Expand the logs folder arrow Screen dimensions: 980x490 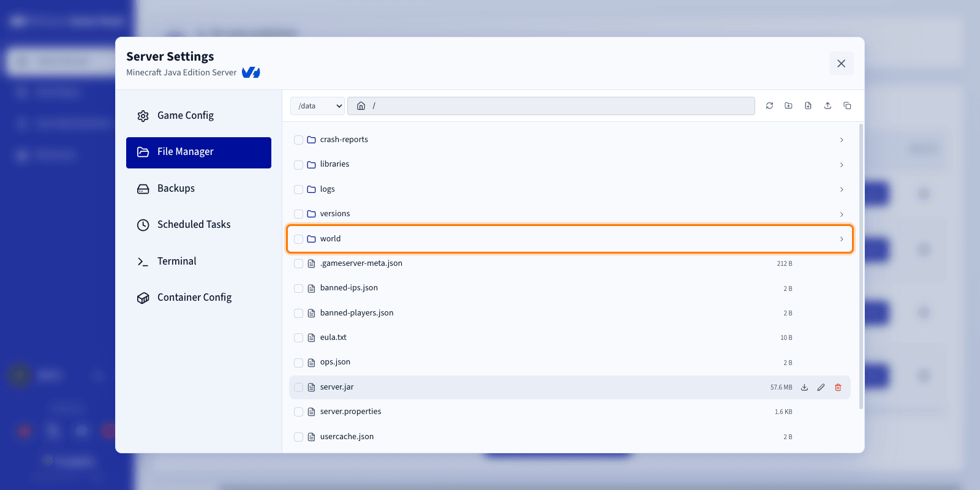(842, 189)
